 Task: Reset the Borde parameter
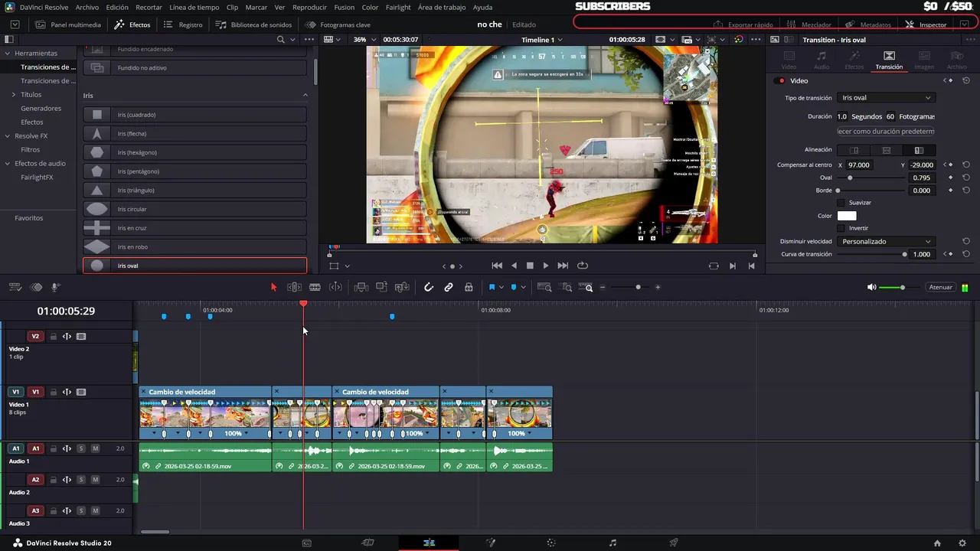(x=966, y=191)
